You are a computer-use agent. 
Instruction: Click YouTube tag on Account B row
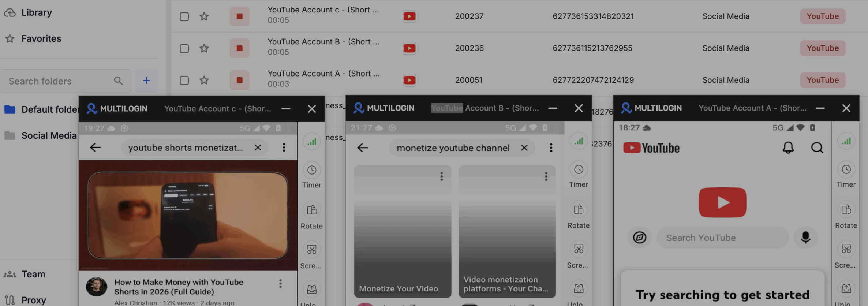click(x=823, y=48)
